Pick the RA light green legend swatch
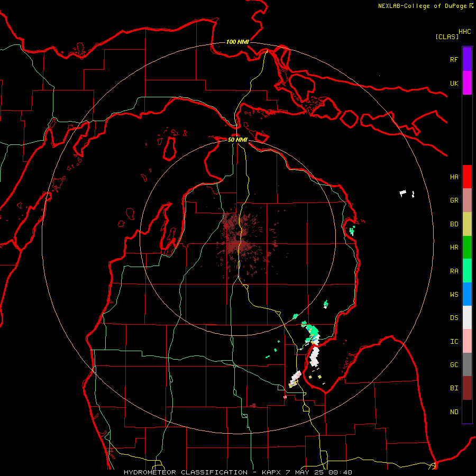This screenshot has width=476, height=476. [x=467, y=271]
